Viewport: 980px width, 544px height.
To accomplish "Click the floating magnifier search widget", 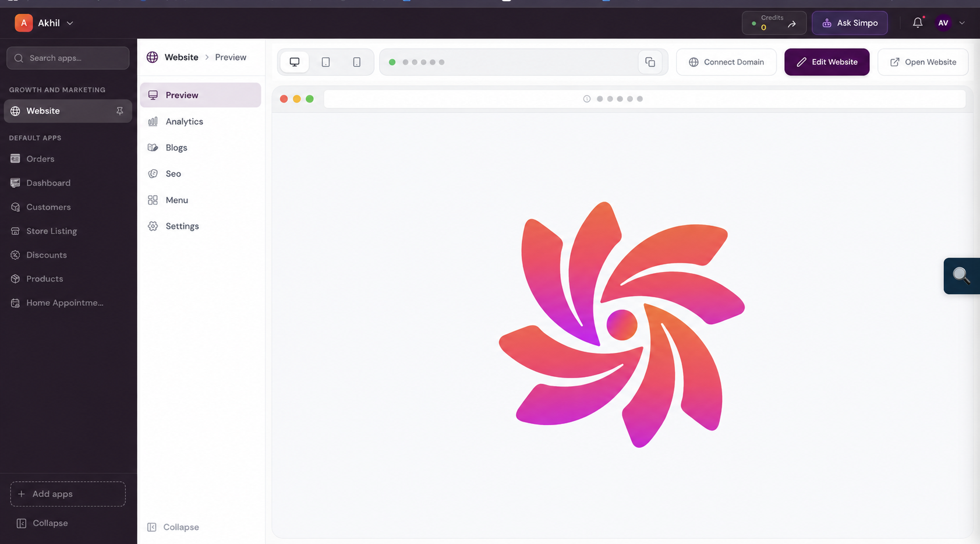I will [961, 275].
